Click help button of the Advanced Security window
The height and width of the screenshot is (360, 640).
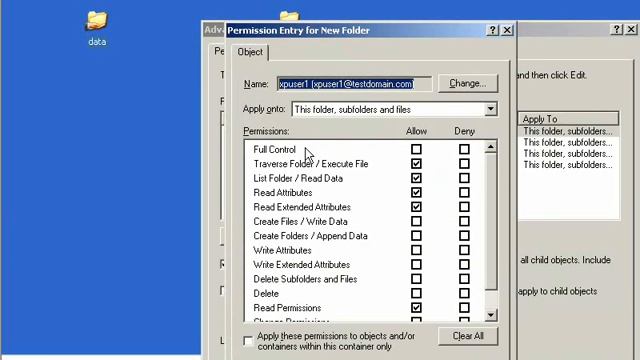(x=616, y=29)
